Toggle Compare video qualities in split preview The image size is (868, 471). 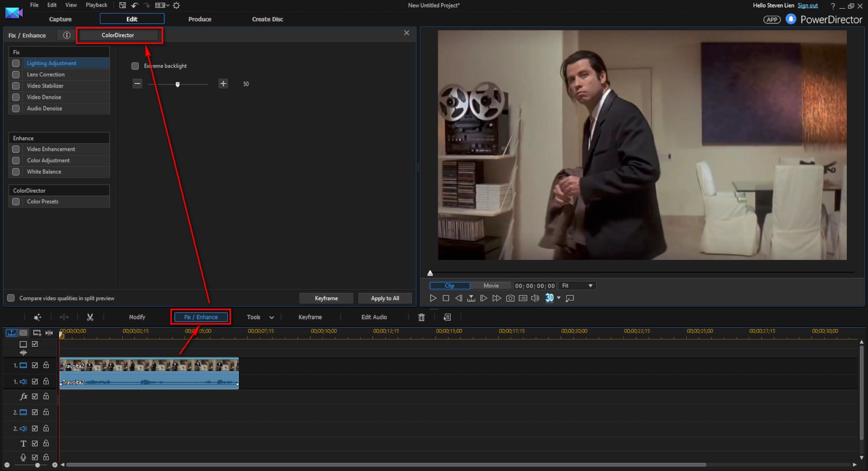(x=11, y=298)
